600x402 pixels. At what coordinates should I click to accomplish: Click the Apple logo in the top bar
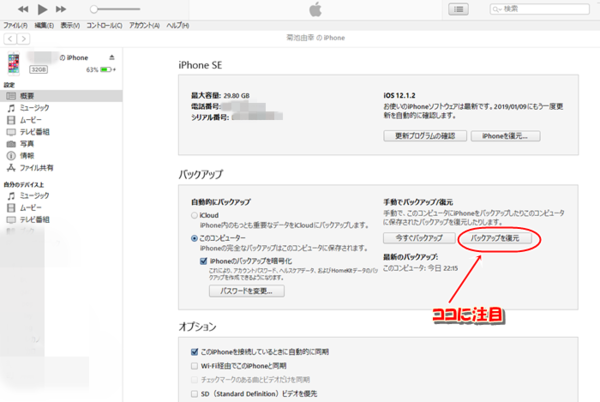tap(315, 9)
